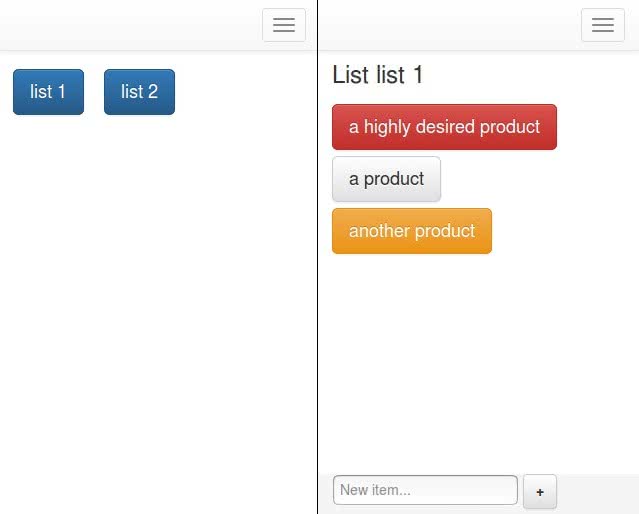Screen dimensions: 639x514
Task: Toggle the grey 'a product' item
Action: [x=386, y=179]
